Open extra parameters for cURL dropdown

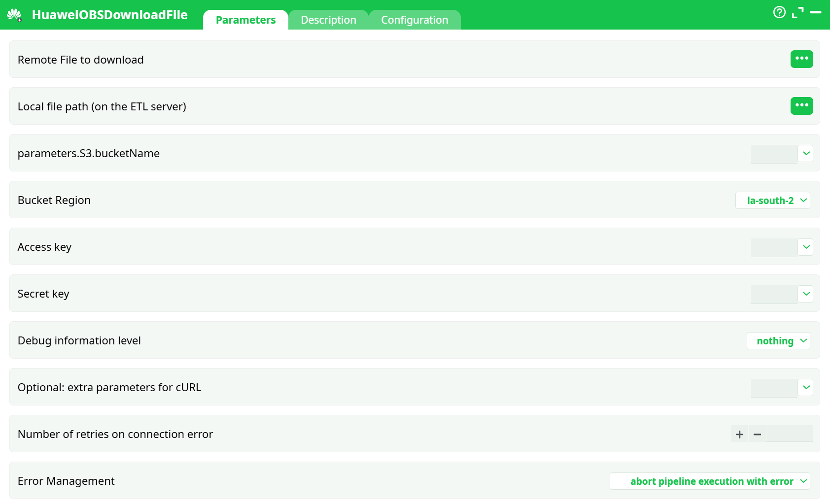point(806,387)
